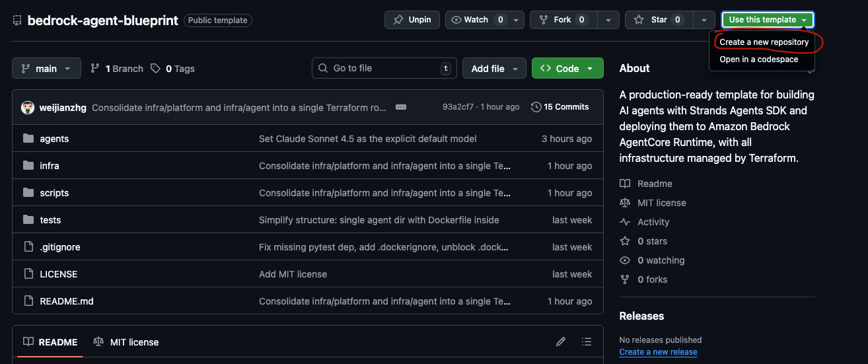
Task: Open the .gitignore file
Action: pos(60,247)
